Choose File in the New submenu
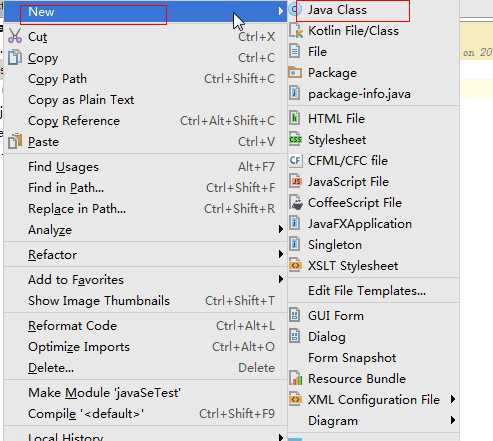The width and height of the screenshot is (493, 441). click(373, 52)
